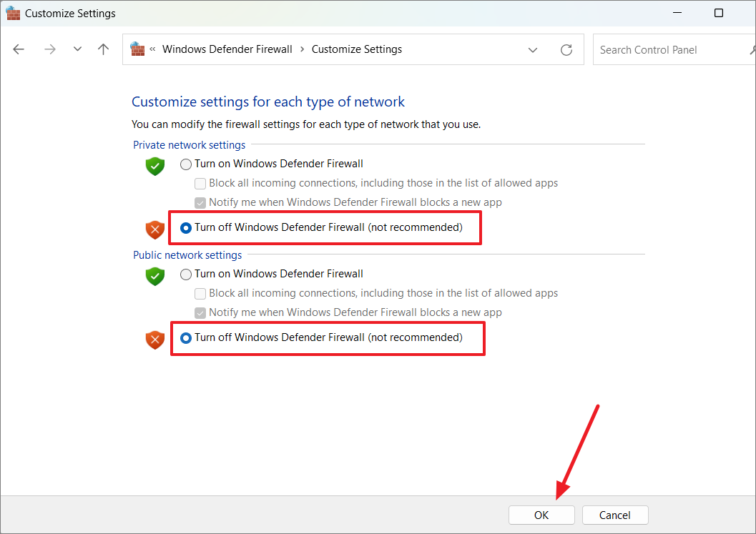The image size is (756, 534).
Task: Click the public network red shield icon
Action: tap(155, 340)
